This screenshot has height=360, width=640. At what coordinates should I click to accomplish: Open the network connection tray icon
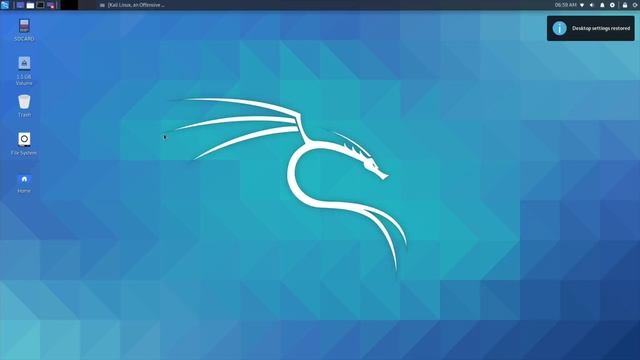tap(582, 5)
